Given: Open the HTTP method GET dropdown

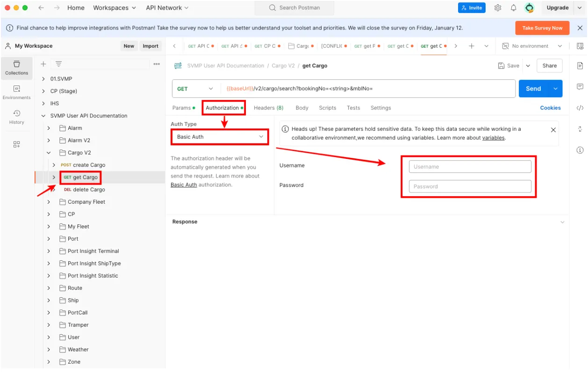Looking at the screenshot, I should click(x=195, y=89).
